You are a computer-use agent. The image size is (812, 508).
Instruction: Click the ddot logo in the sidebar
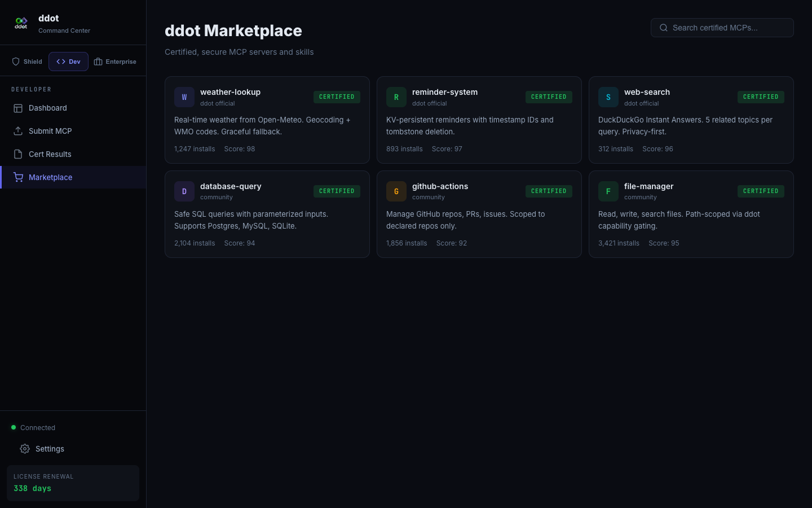pos(21,23)
